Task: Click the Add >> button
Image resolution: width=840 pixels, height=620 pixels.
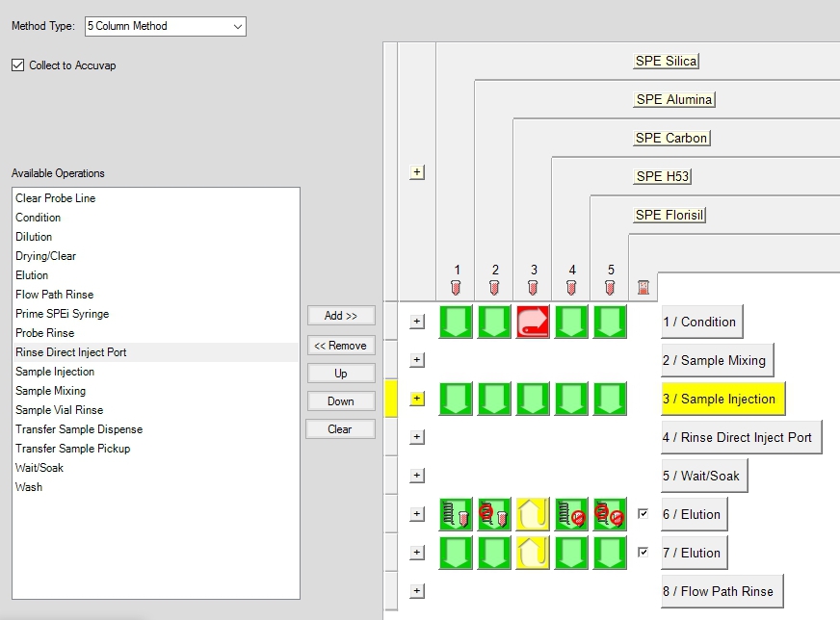Action: click(x=340, y=316)
